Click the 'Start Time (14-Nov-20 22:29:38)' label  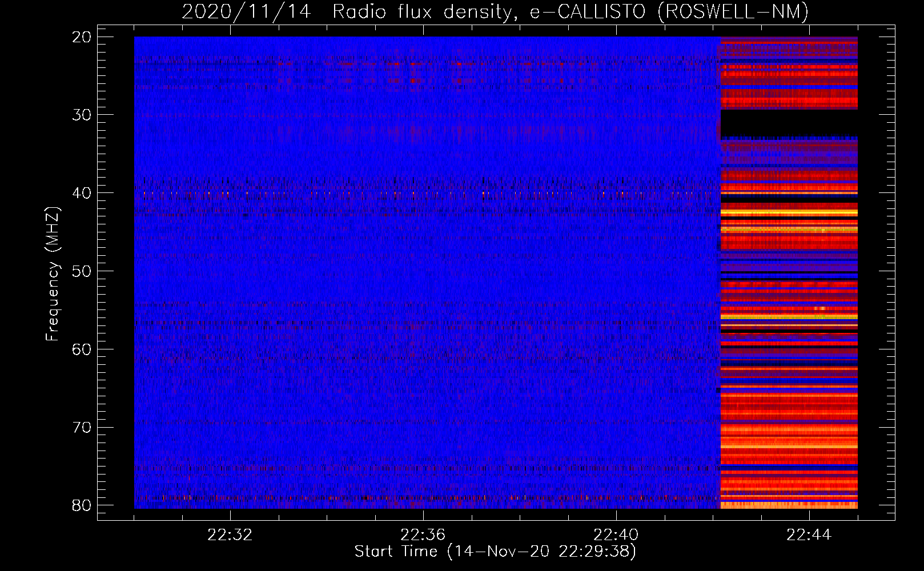click(x=495, y=552)
